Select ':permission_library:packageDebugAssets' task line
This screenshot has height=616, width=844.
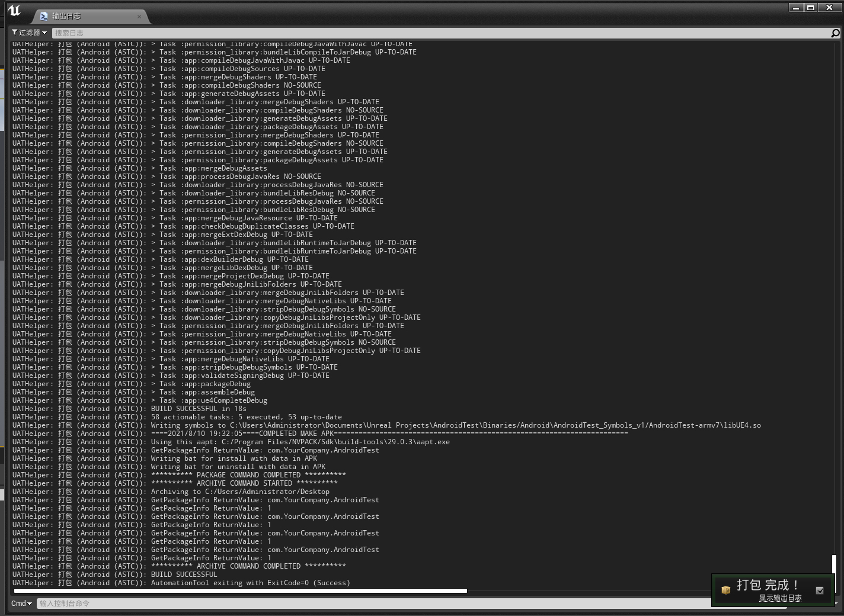pyautogui.click(x=198, y=160)
